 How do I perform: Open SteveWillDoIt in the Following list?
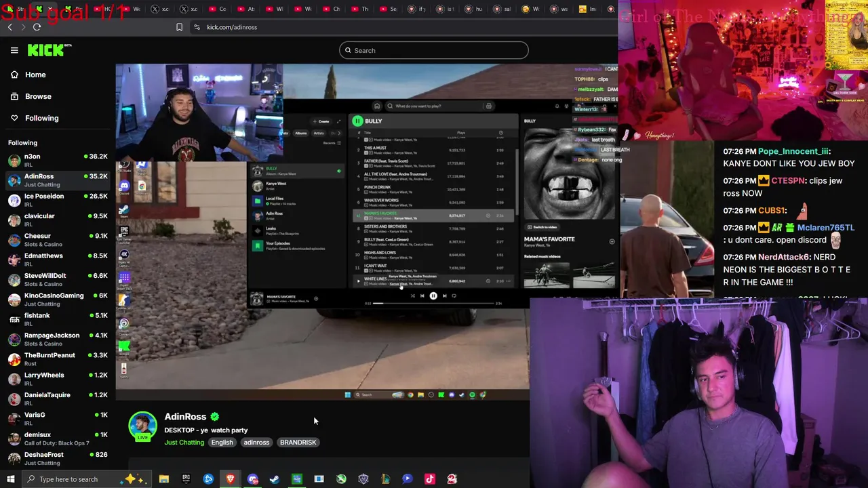click(x=58, y=279)
